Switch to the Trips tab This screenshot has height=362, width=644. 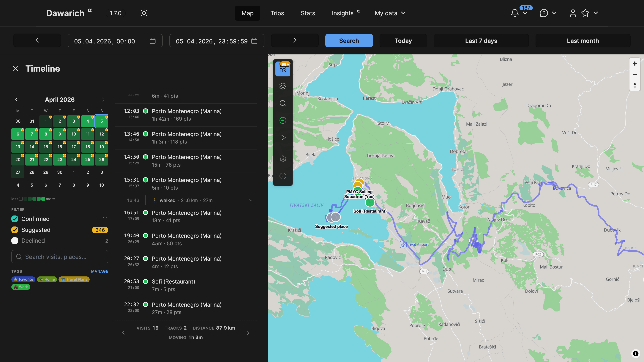tap(277, 13)
